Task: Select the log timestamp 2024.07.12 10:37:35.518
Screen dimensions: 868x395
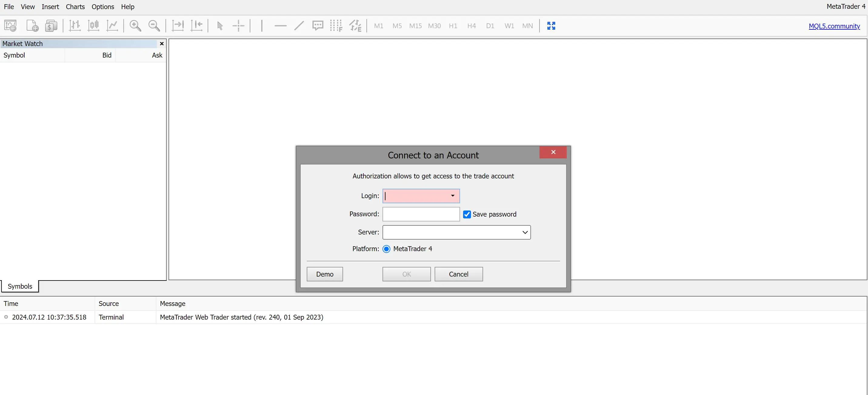Action: [x=49, y=317]
